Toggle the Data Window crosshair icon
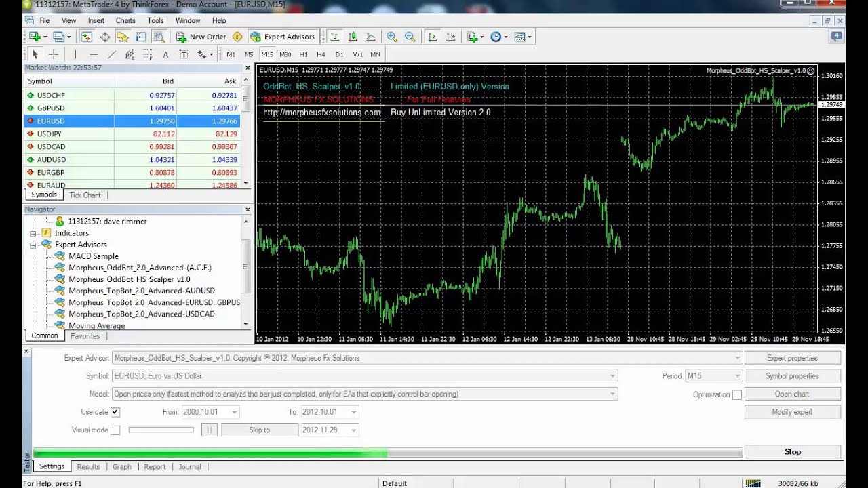 click(x=105, y=37)
